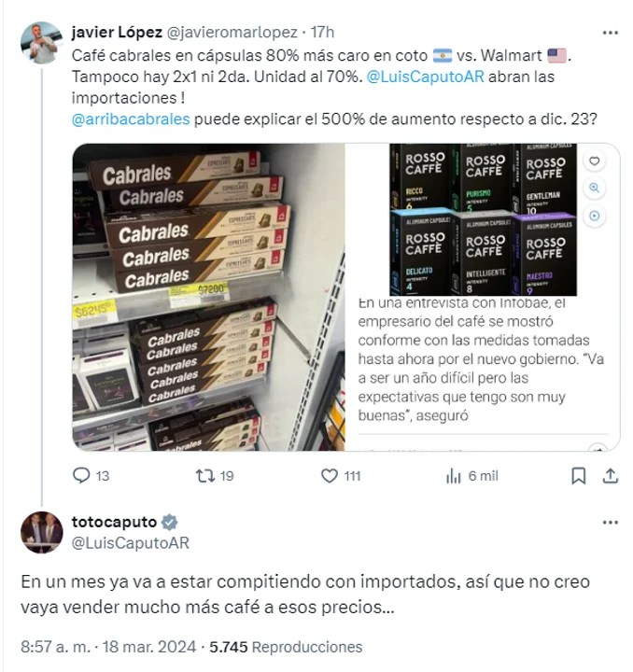
Task: Open more options menu on totocaputo reply
Action: coord(610,523)
